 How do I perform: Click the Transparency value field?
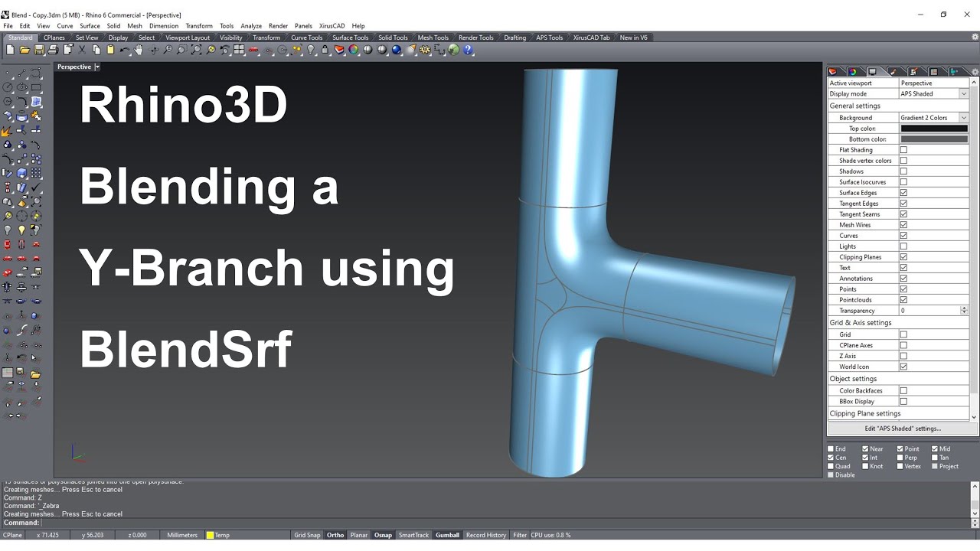pos(929,311)
